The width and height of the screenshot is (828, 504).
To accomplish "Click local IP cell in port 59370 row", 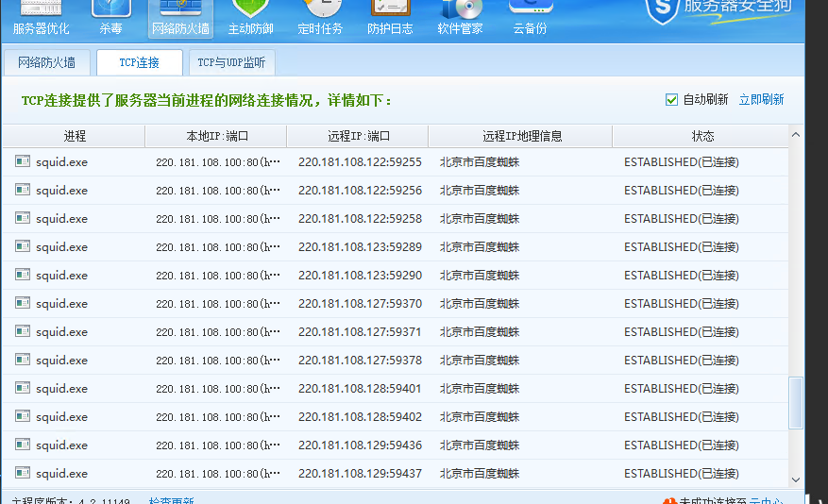I will coord(217,304).
